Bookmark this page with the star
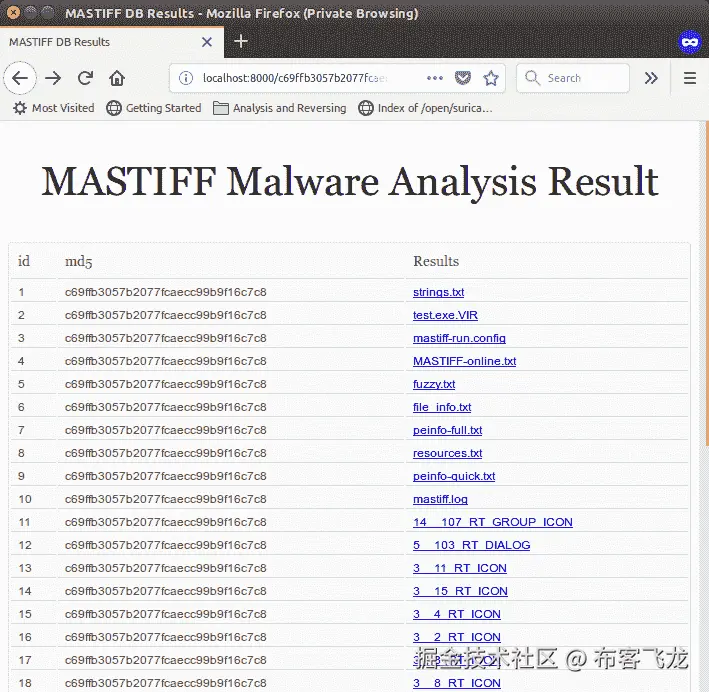Screen dimensions: 709x692 [x=491, y=78]
